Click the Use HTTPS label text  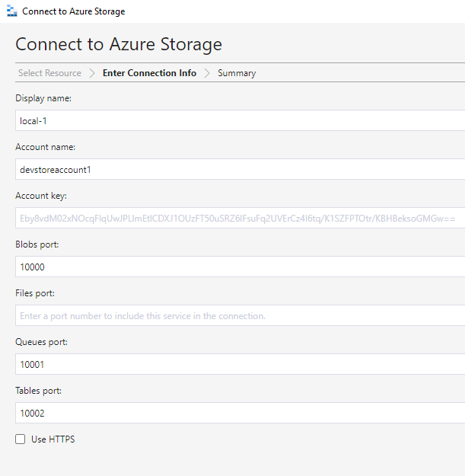[x=53, y=439]
